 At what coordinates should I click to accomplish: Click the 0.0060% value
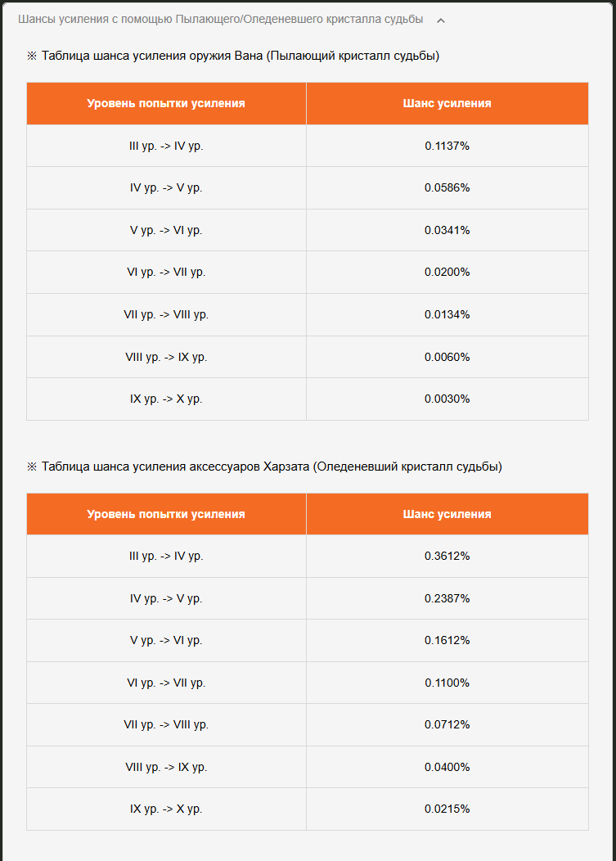(447, 357)
